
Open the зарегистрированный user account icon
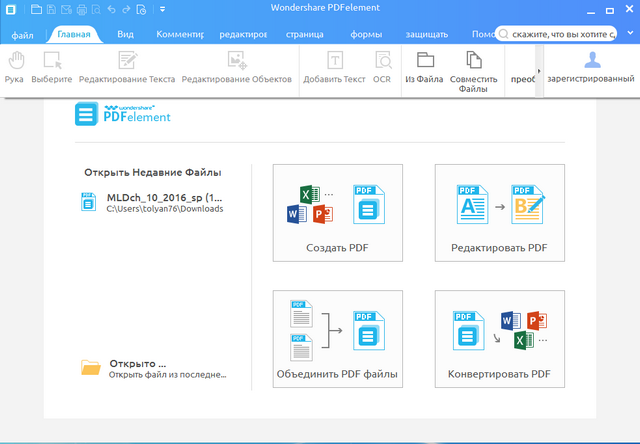point(591,66)
